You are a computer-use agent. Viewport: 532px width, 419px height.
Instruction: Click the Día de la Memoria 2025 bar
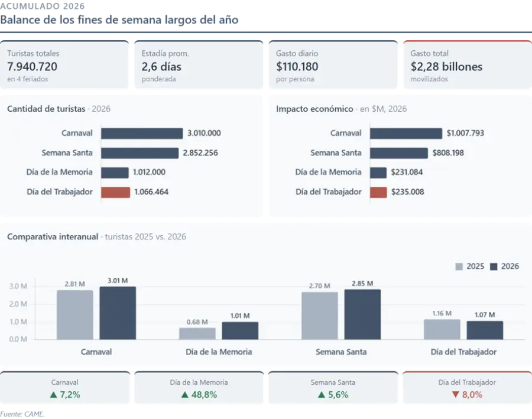[197, 333]
